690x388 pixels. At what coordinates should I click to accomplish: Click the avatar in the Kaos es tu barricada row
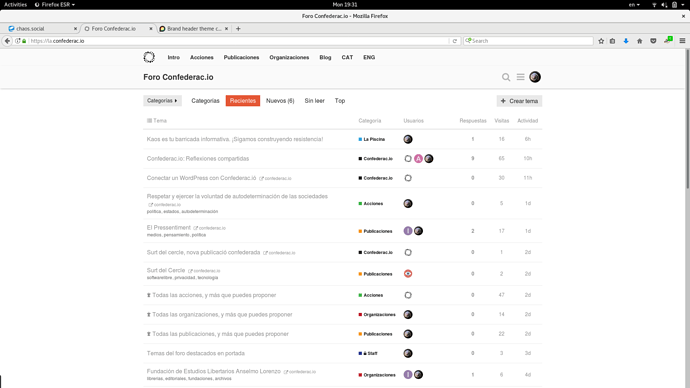tap(408, 139)
